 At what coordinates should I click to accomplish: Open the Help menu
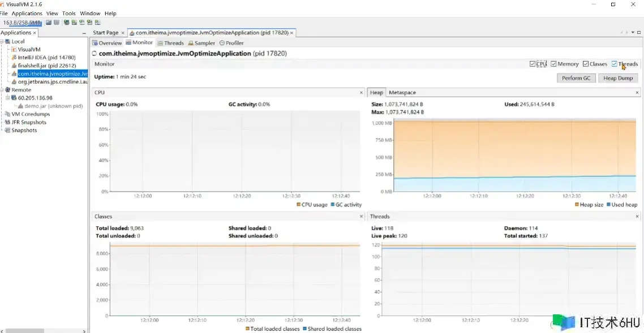click(x=110, y=14)
